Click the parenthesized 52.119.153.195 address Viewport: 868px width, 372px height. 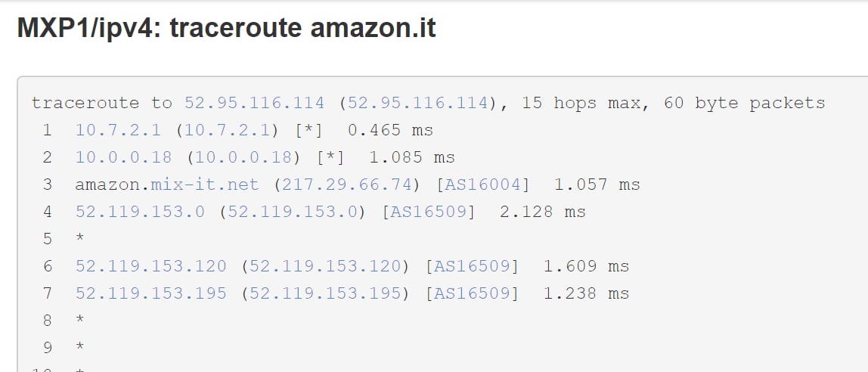tap(325, 293)
